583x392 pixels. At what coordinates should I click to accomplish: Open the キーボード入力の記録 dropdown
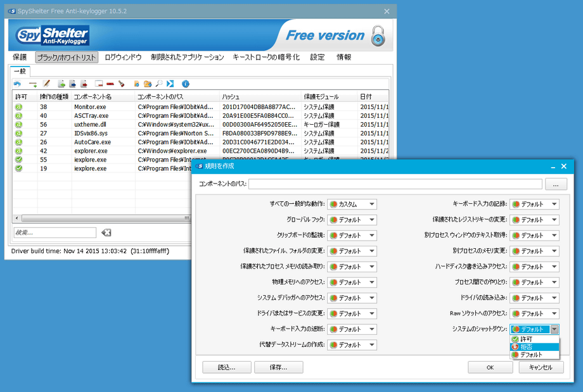tap(534, 204)
